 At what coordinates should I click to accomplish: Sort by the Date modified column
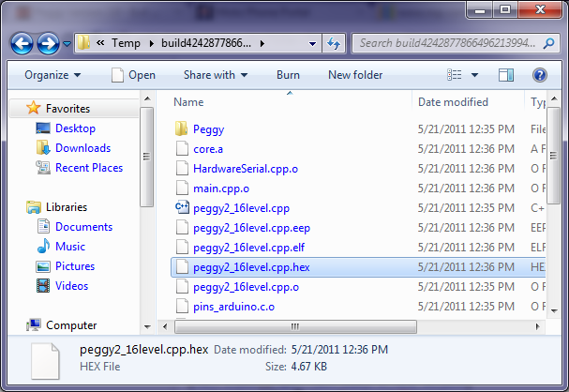click(453, 102)
